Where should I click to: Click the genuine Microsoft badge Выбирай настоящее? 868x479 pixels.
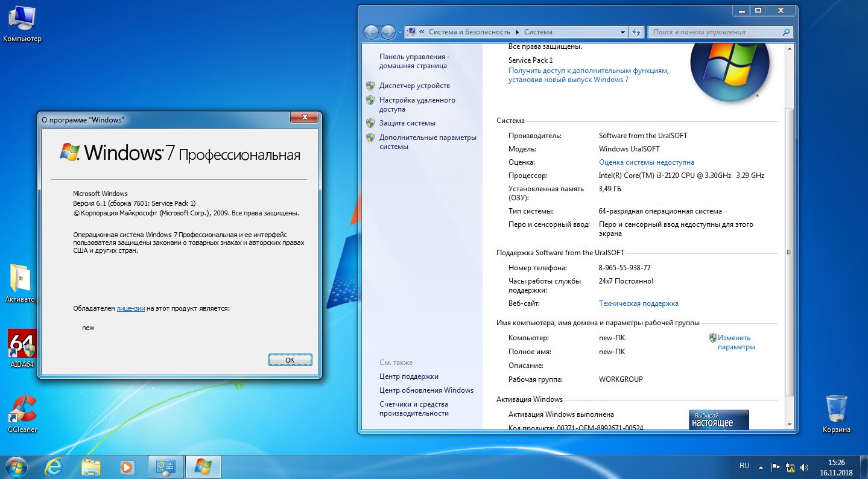(x=719, y=420)
